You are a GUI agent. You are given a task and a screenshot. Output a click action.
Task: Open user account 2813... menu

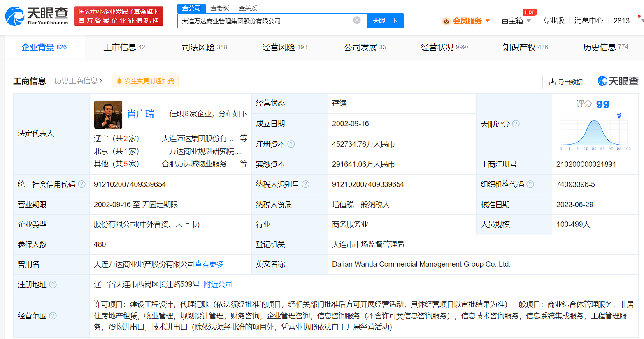(624, 21)
